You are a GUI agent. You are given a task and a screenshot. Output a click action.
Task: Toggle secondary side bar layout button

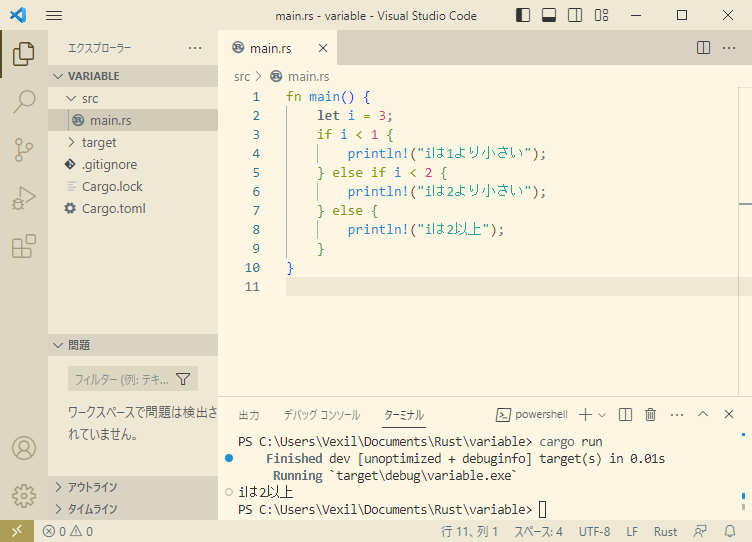575,15
